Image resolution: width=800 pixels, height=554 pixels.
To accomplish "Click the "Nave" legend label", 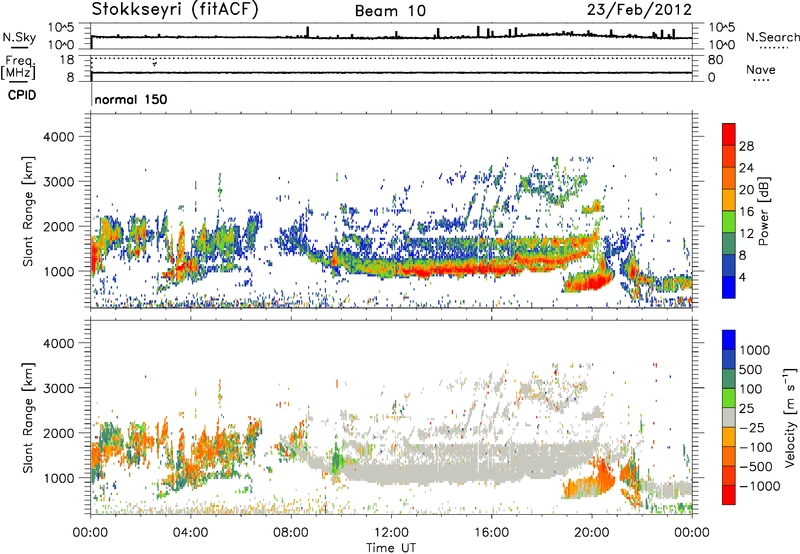I will 761,69.
